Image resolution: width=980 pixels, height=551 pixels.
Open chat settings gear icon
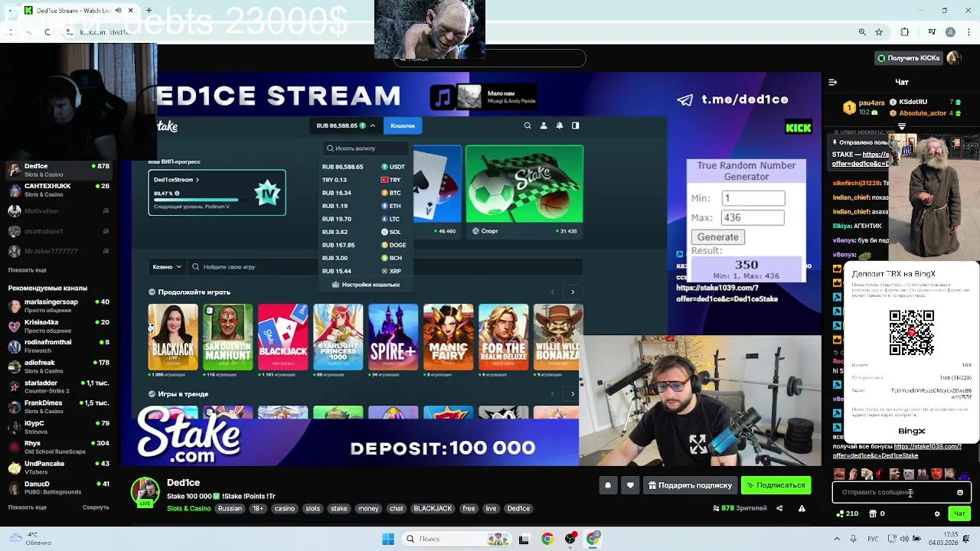pyautogui.click(x=937, y=514)
